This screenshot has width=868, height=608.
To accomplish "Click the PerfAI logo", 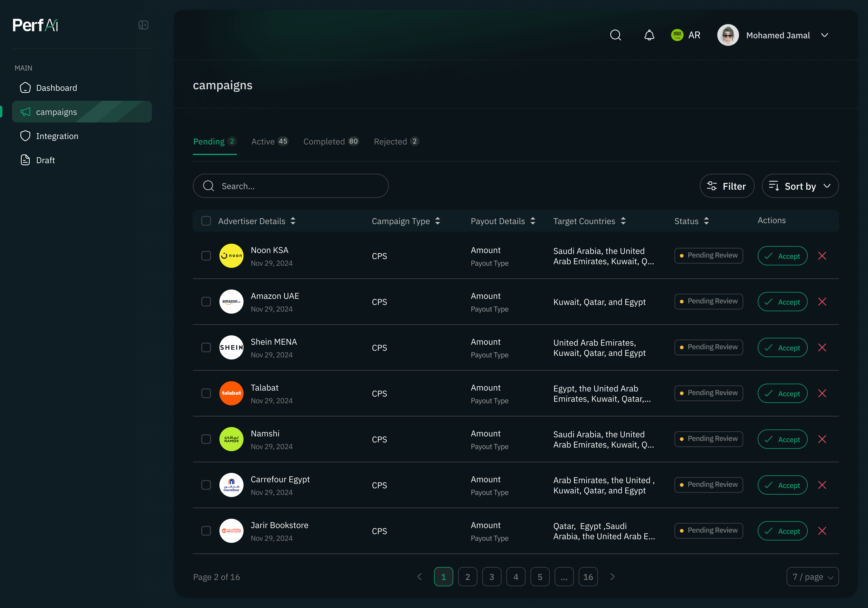I will [35, 25].
